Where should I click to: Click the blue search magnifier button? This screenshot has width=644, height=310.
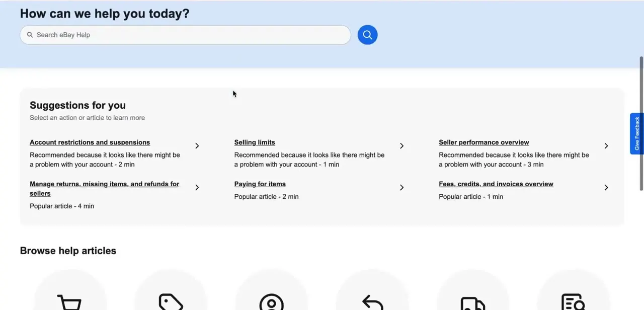tap(367, 35)
